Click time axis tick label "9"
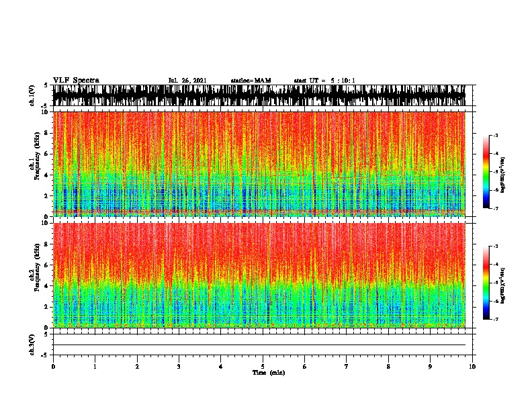The width and height of the screenshot is (532, 411). click(430, 367)
